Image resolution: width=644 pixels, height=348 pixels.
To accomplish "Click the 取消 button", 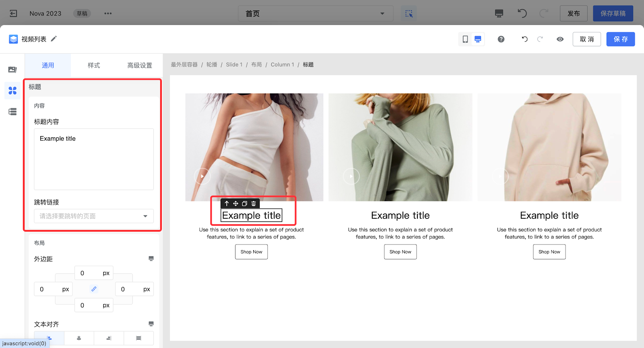I will click(x=586, y=39).
